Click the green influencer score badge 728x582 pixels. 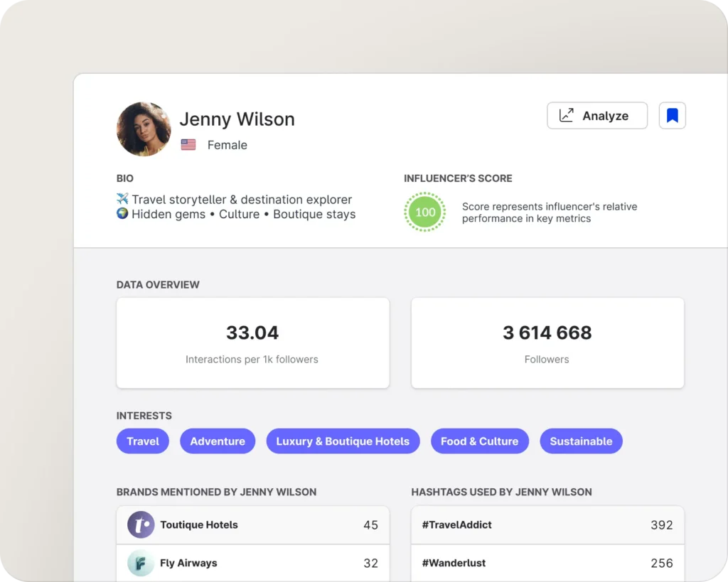tap(425, 212)
